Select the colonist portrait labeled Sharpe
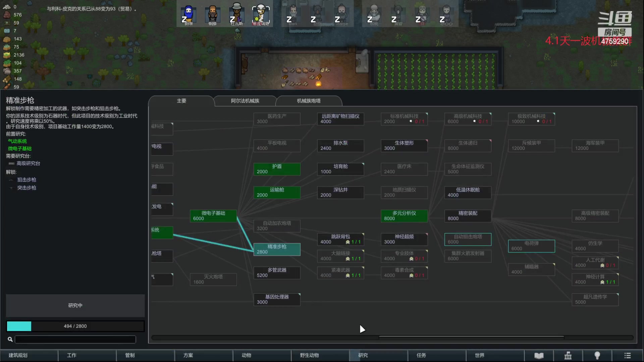The height and width of the screenshot is (362, 644). [x=341, y=15]
